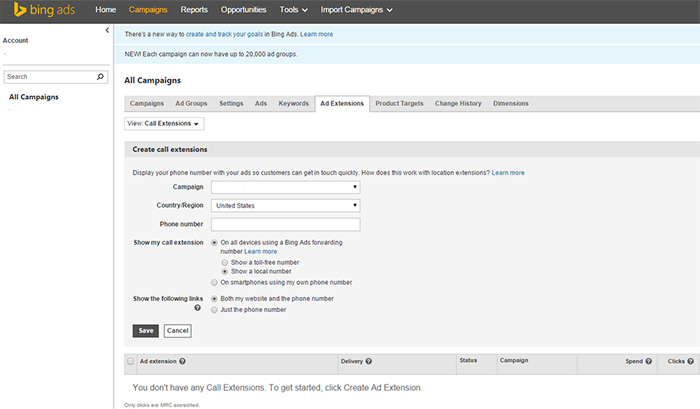Screen dimensions: 700x409
Task: Open the Reports menu
Action: tap(194, 10)
